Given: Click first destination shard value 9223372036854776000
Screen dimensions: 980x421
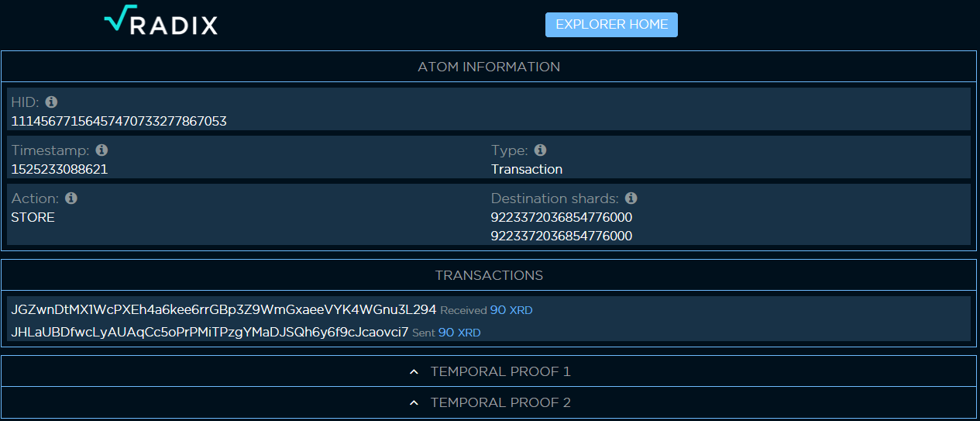Looking at the screenshot, I should [x=562, y=217].
